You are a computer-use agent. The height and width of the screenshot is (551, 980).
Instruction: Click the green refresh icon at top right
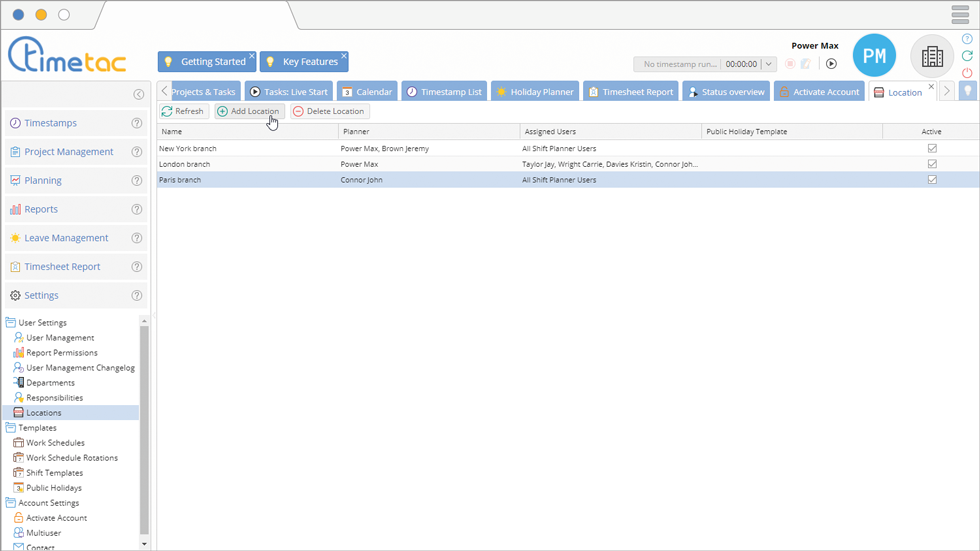click(x=967, y=56)
